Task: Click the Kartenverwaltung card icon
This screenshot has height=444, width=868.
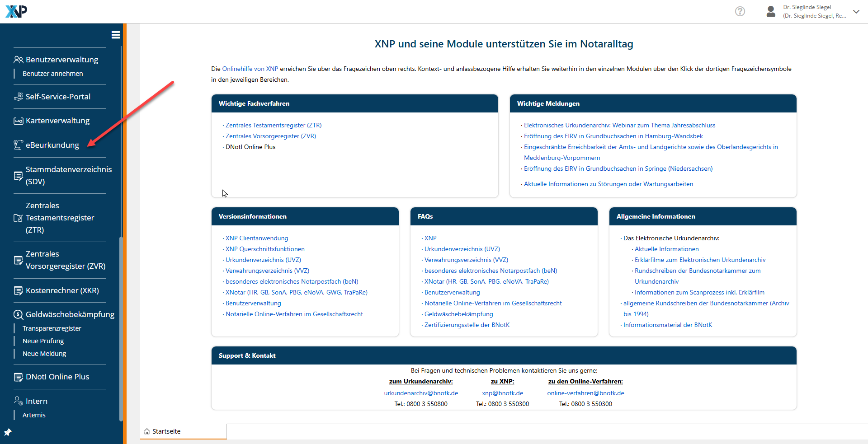Action: point(18,121)
